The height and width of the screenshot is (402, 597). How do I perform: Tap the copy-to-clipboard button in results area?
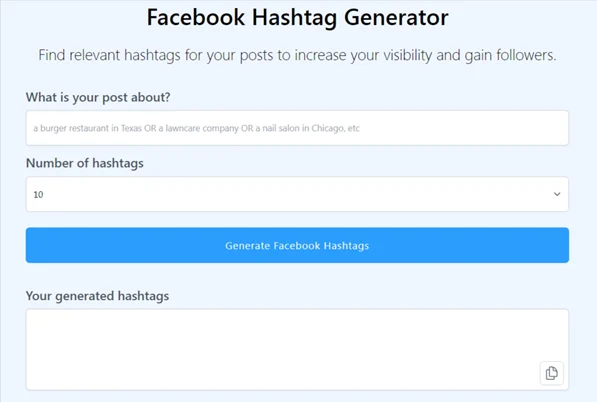point(551,373)
